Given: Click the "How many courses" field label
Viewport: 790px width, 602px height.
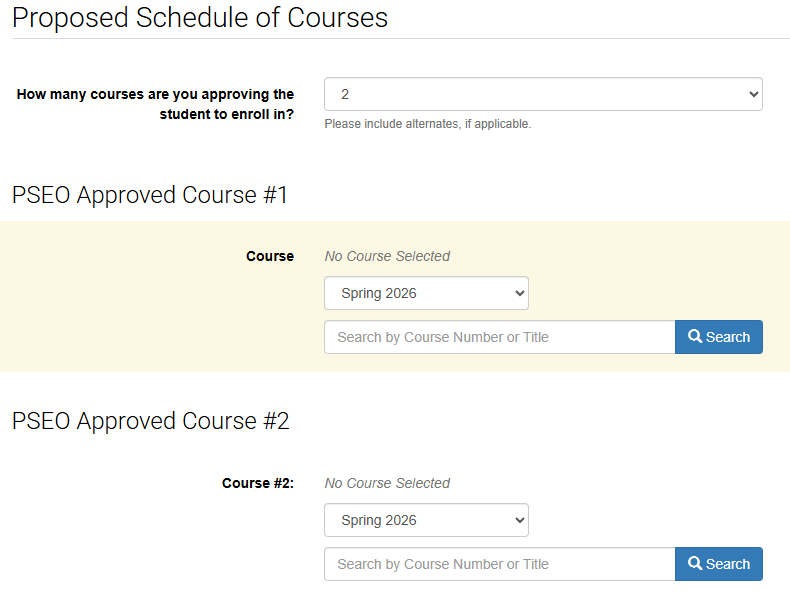Looking at the screenshot, I should 155,104.
